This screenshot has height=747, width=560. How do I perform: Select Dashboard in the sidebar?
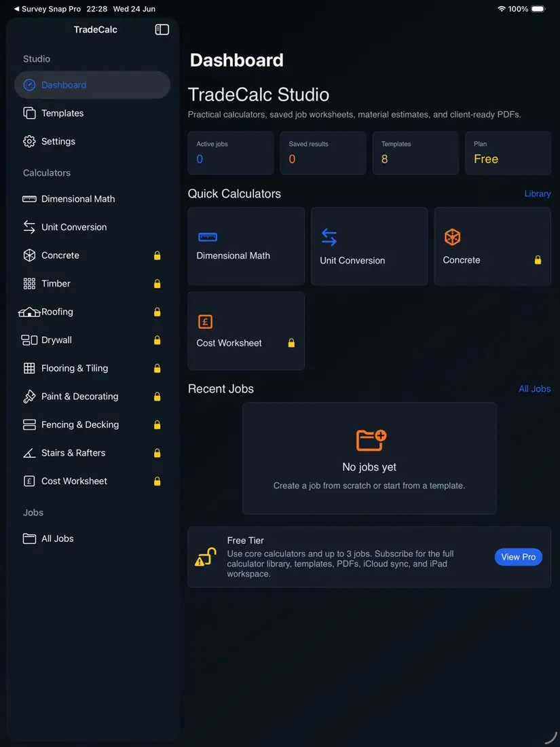click(x=92, y=85)
